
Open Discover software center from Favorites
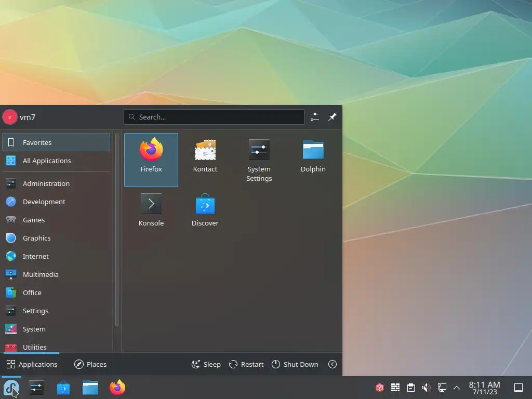pyautogui.click(x=205, y=214)
